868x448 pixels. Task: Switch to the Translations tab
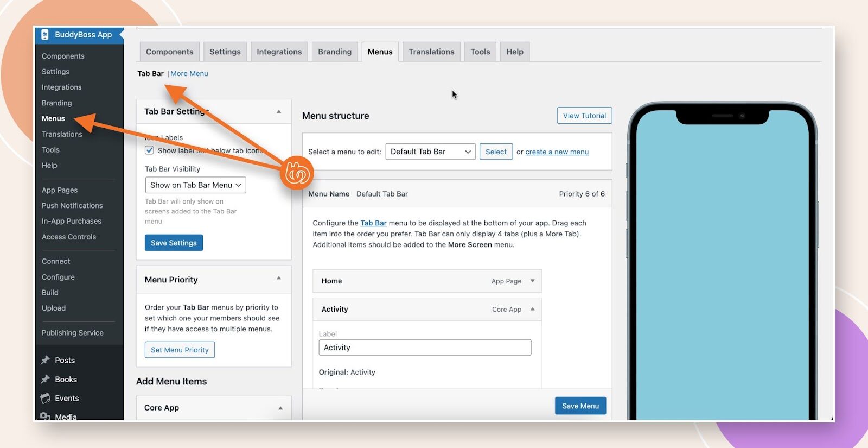point(431,52)
